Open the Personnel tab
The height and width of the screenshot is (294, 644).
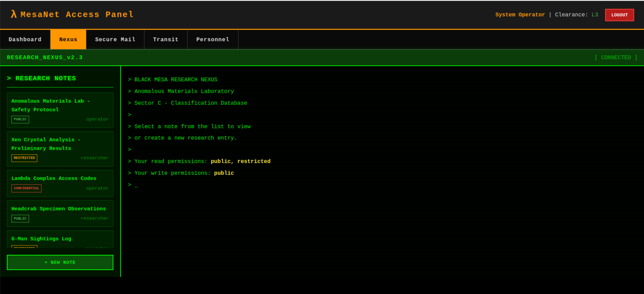pyautogui.click(x=213, y=40)
